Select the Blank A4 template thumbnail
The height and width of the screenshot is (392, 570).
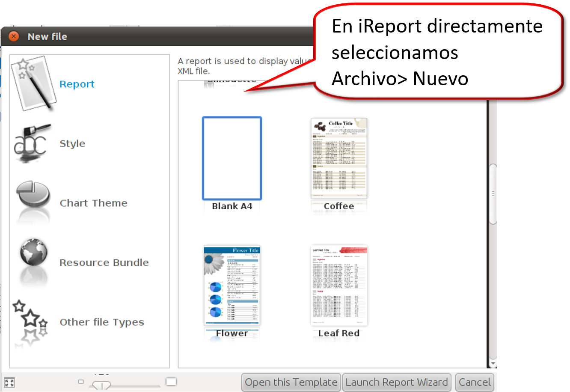[232, 158]
